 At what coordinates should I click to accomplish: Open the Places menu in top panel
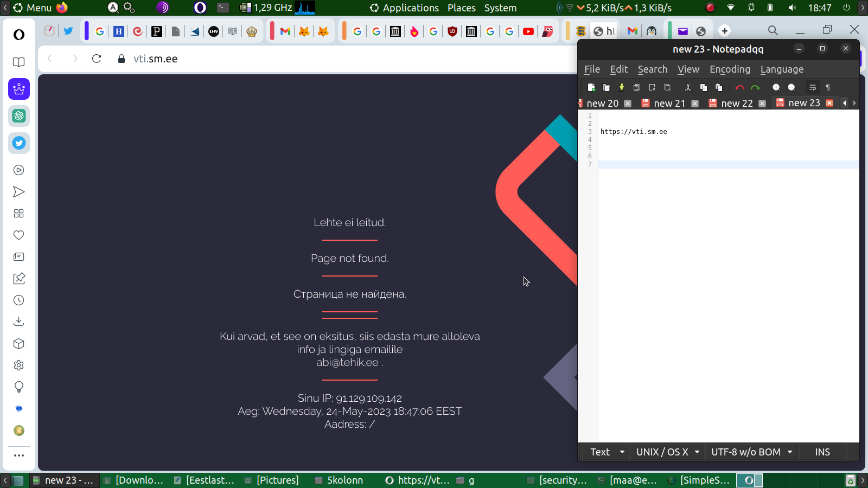(x=462, y=8)
